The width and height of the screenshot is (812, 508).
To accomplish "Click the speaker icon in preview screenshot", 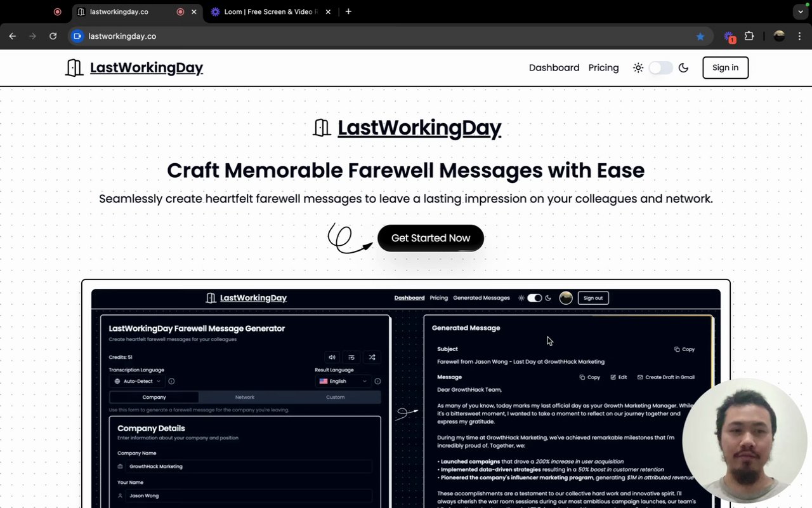I will (332, 357).
